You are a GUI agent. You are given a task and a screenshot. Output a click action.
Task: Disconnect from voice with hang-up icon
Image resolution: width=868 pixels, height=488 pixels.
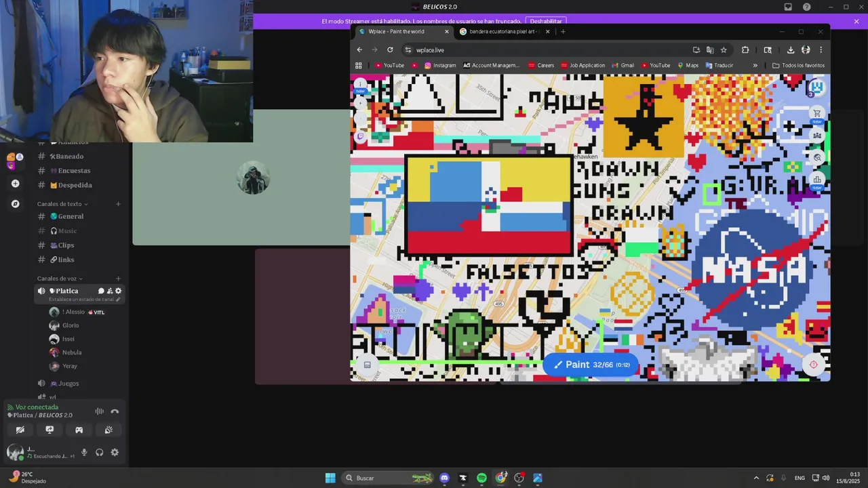click(115, 411)
